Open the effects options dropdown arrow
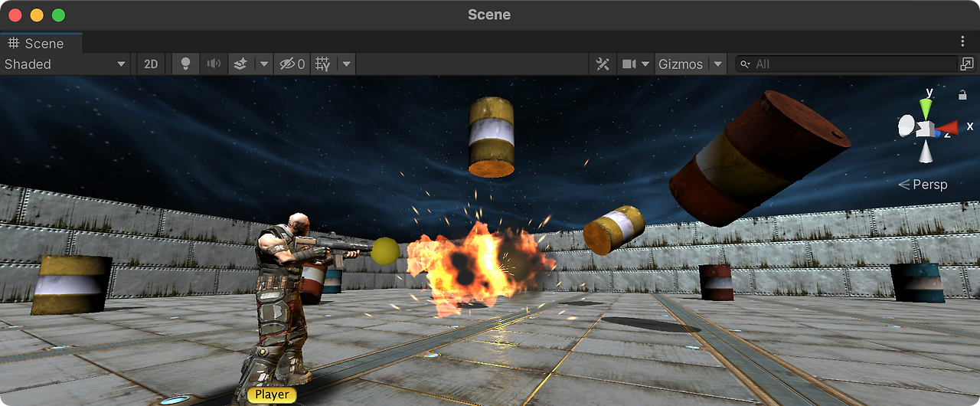The image size is (980, 406). coord(264,64)
